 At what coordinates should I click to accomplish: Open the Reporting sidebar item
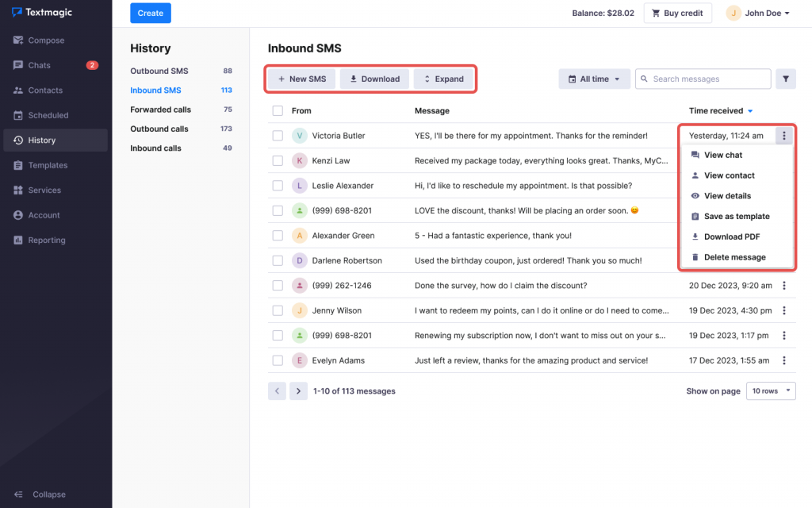(46, 240)
